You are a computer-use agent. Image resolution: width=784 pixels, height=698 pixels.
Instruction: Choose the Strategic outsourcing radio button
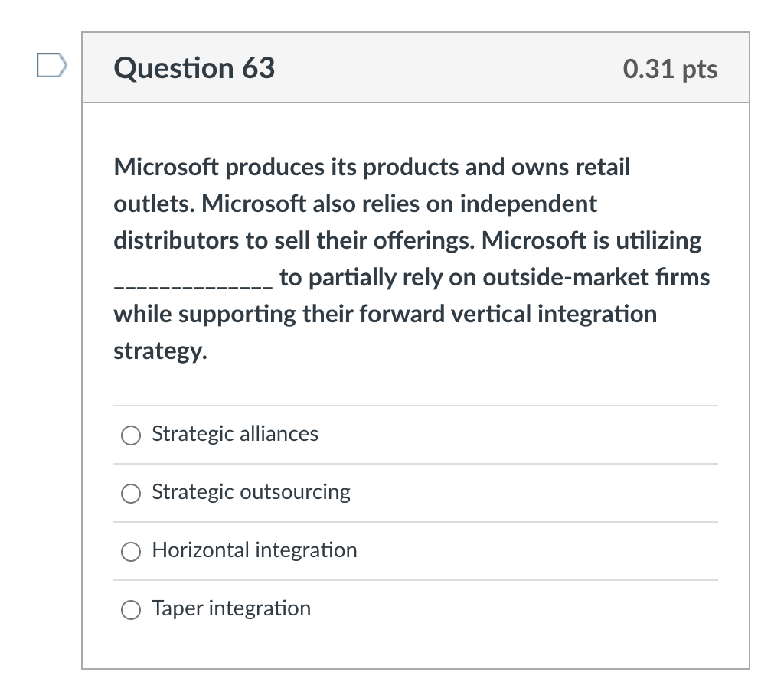[x=131, y=494]
